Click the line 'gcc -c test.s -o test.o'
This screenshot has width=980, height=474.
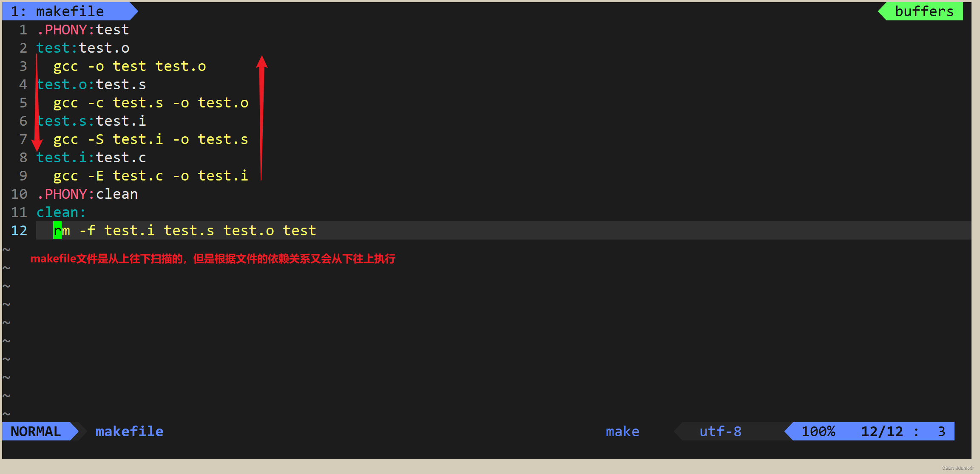point(151,103)
